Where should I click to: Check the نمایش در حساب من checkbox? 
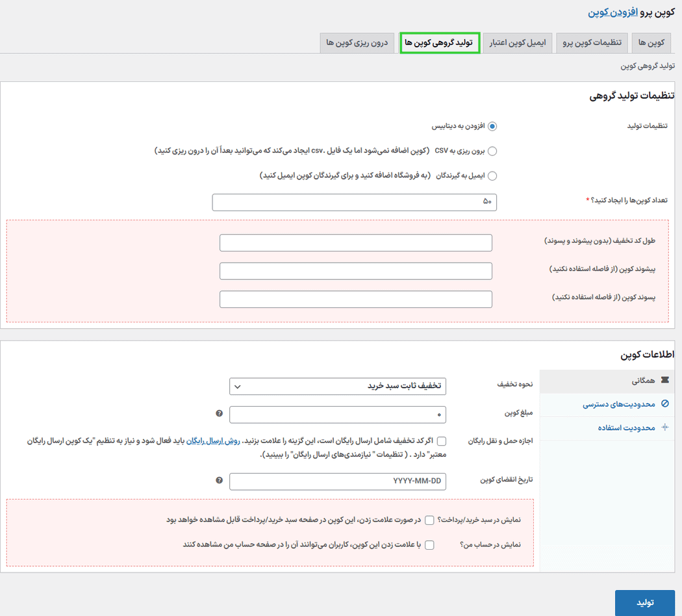pos(430,545)
